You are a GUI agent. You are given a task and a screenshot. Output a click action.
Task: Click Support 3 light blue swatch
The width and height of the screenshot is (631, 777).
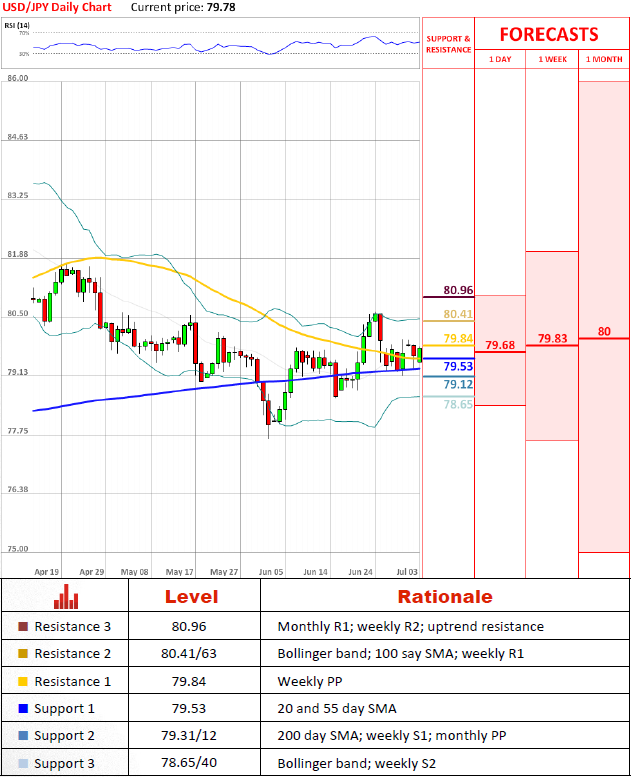pos(23,763)
